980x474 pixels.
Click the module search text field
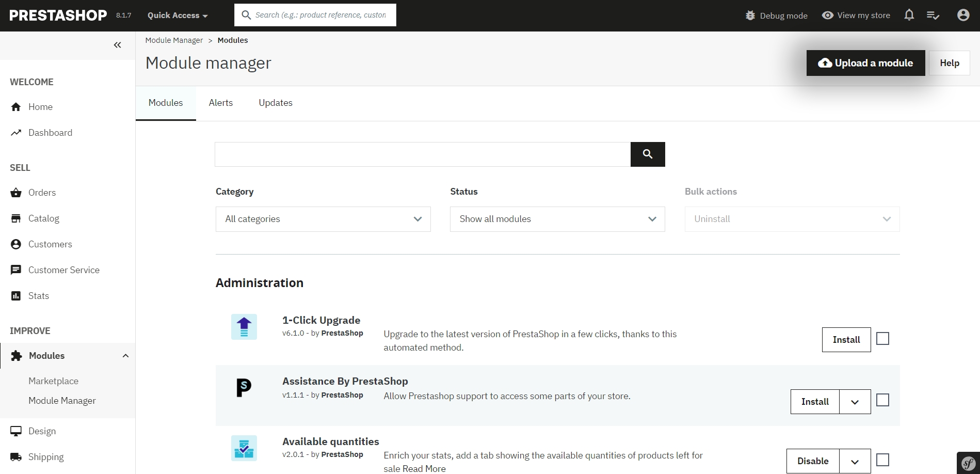[422, 154]
